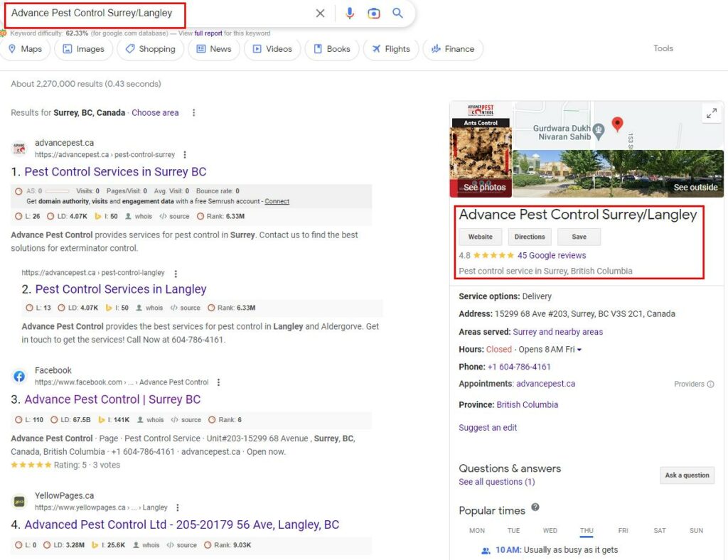
Task: Select SAT in popular times
Action: pyautogui.click(x=660, y=531)
